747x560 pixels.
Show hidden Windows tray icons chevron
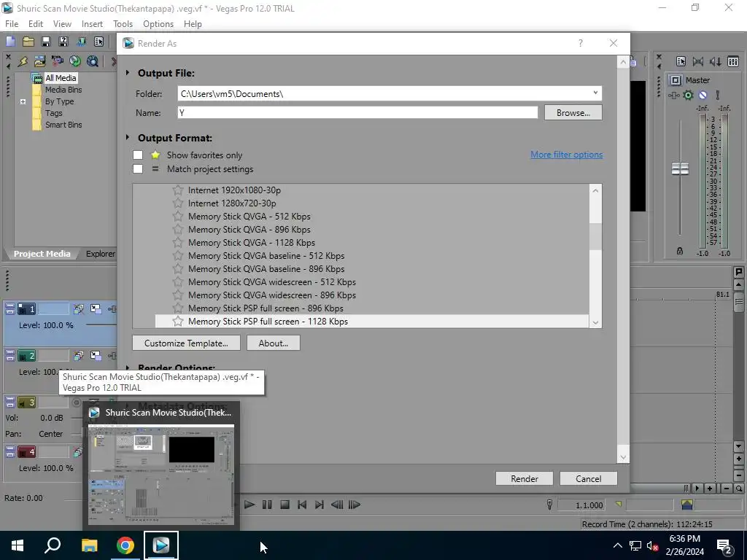tap(617, 545)
